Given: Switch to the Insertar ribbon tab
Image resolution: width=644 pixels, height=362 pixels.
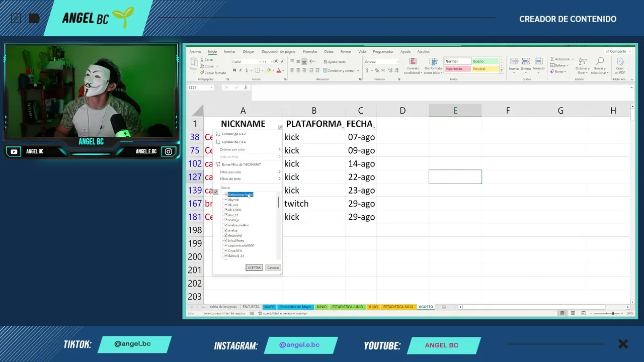Looking at the screenshot, I should pyautogui.click(x=229, y=51).
